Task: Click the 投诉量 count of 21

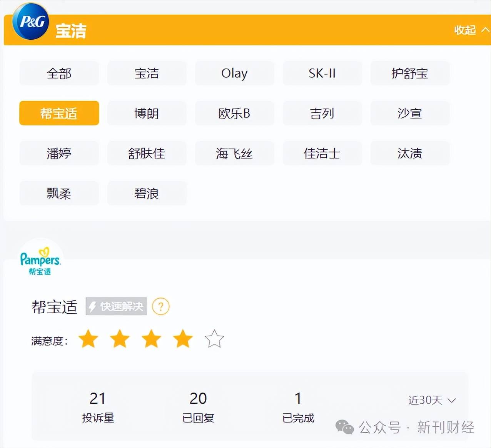Action: pyautogui.click(x=98, y=399)
